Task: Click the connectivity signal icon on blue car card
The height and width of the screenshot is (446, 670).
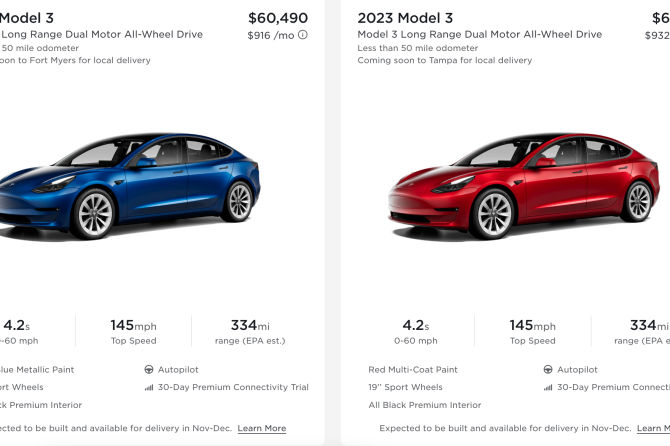Action: point(149,387)
